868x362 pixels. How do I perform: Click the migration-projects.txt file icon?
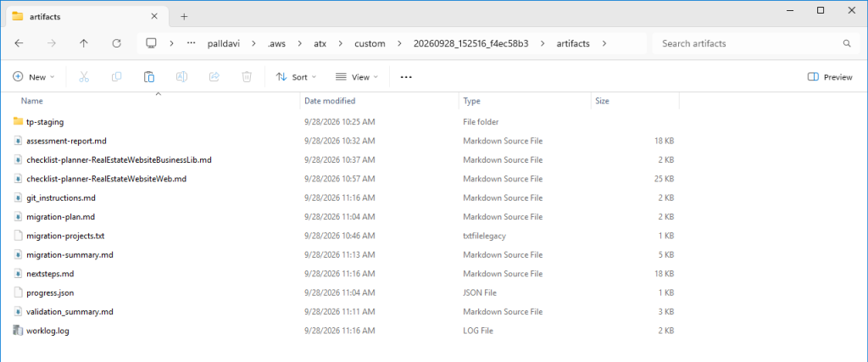(18, 236)
